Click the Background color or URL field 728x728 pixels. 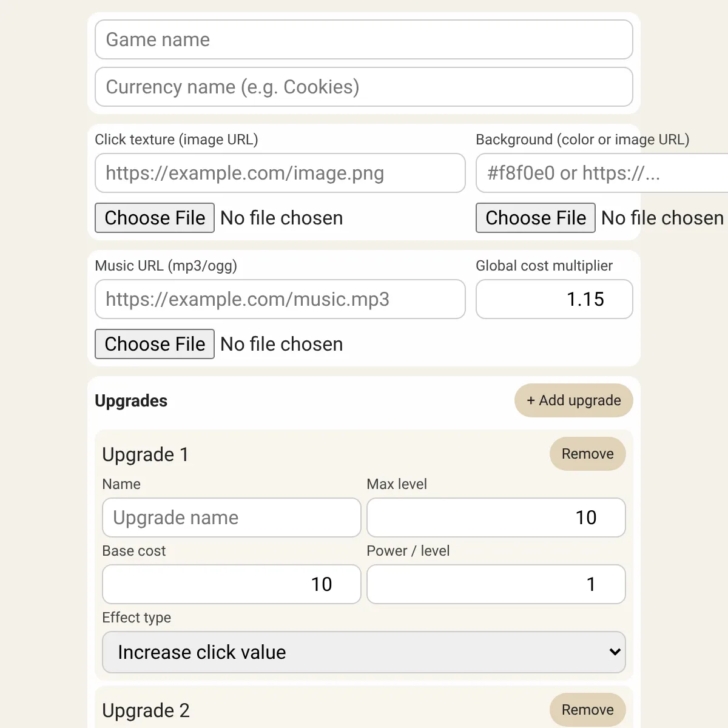click(x=602, y=173)
